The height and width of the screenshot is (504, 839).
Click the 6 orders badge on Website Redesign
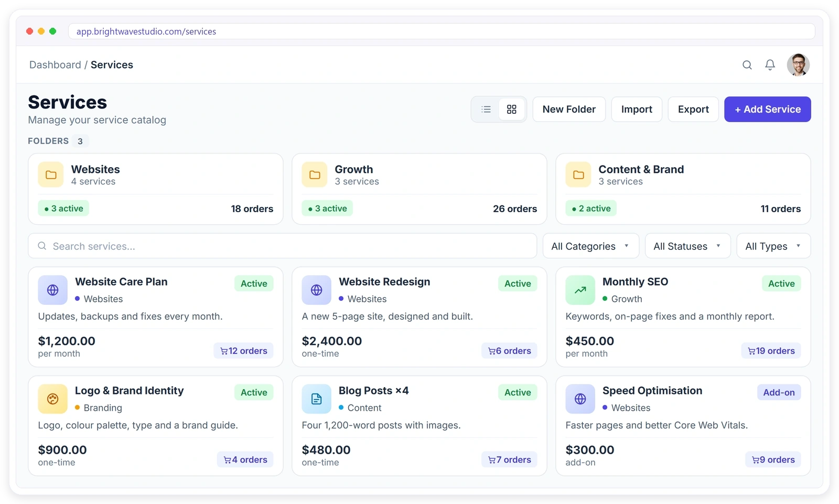click(509, 351)
